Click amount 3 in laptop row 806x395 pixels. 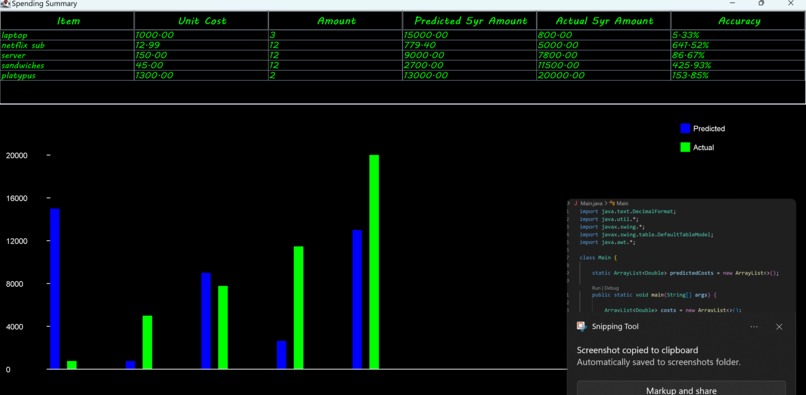coord(336,35)
